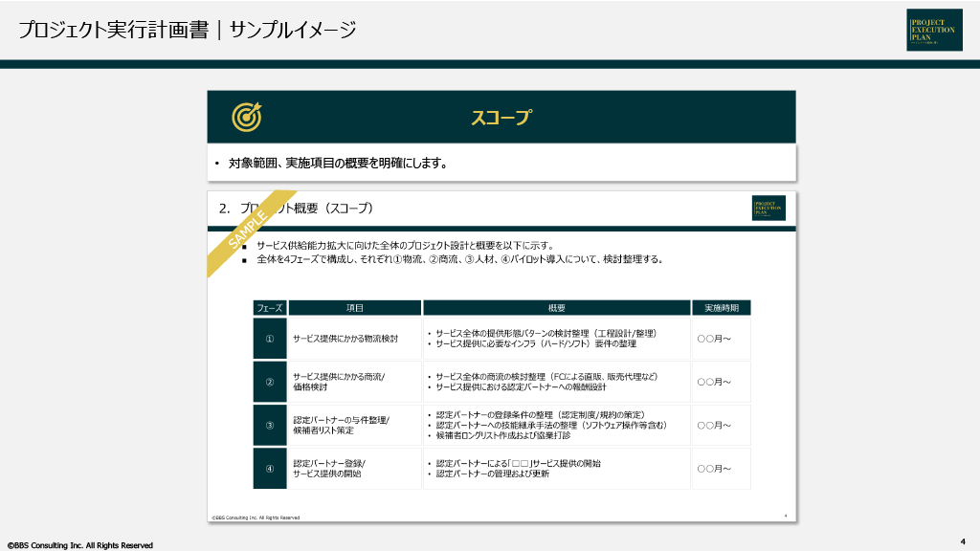The width and height of the screenshot is (980, 551).
Task: Select the phase ① number cell
Action: coord(269,339)
